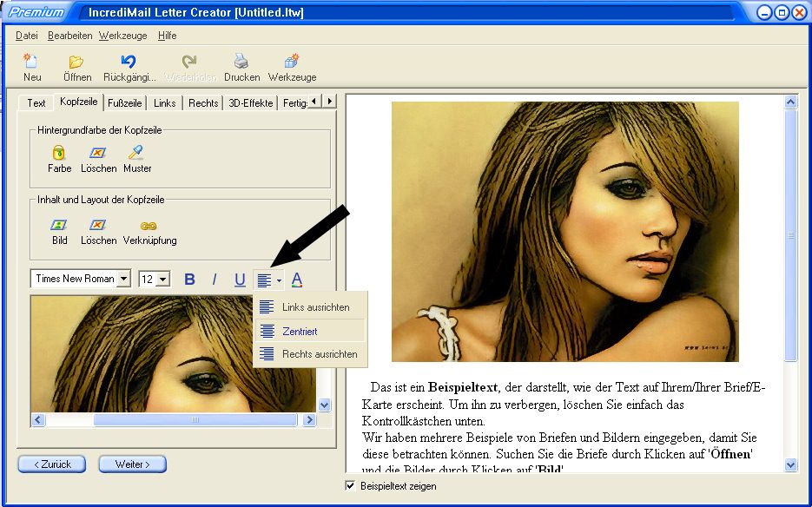The width and height of the screenshot is (812, 507).
Task: Click Löschen under Hintergrundfarbe der Kopfzeile
Action: [x=98, y=153]
